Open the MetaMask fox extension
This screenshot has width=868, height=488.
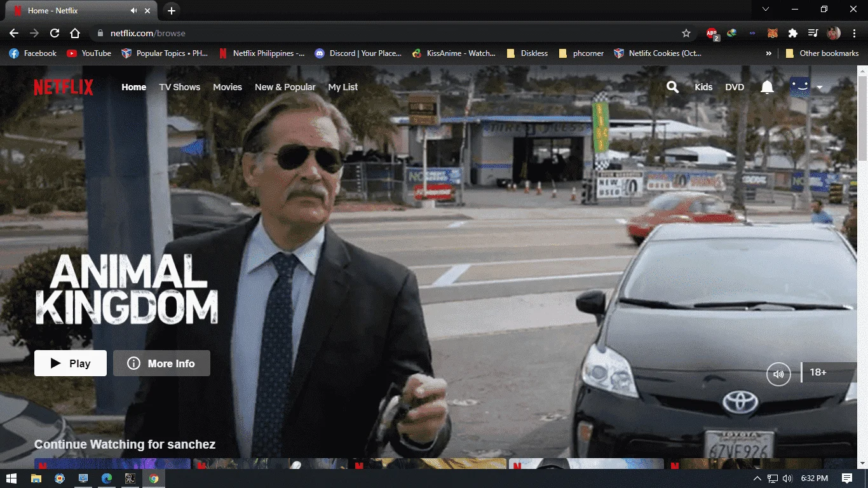pyautogui.click(x=773, y=33)
